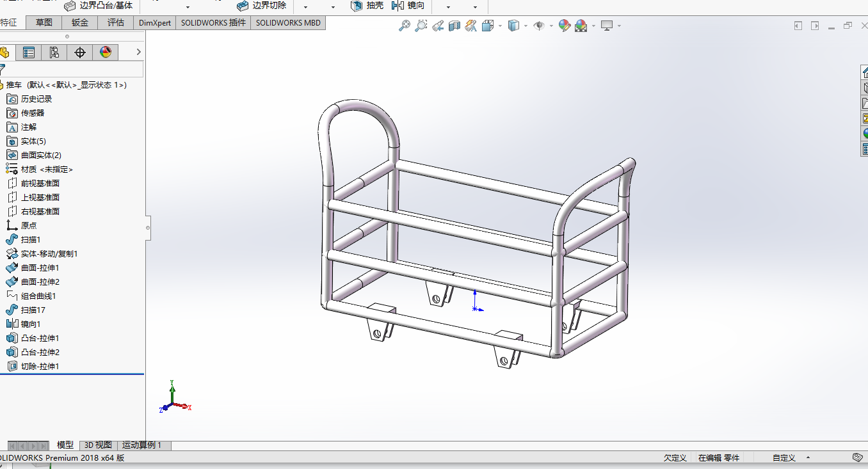
Task: Zoom to fit the model in view
Action: coord(405,26)
